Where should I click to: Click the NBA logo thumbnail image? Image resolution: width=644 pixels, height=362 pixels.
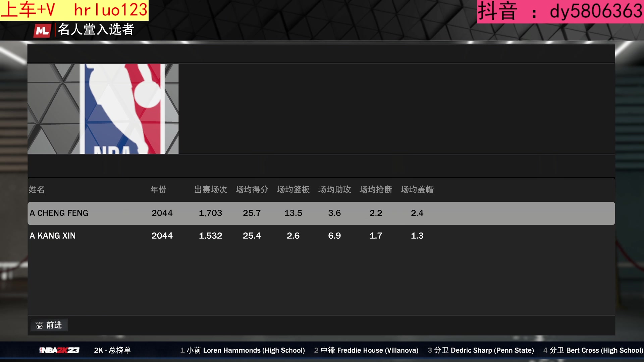[103, 109]
